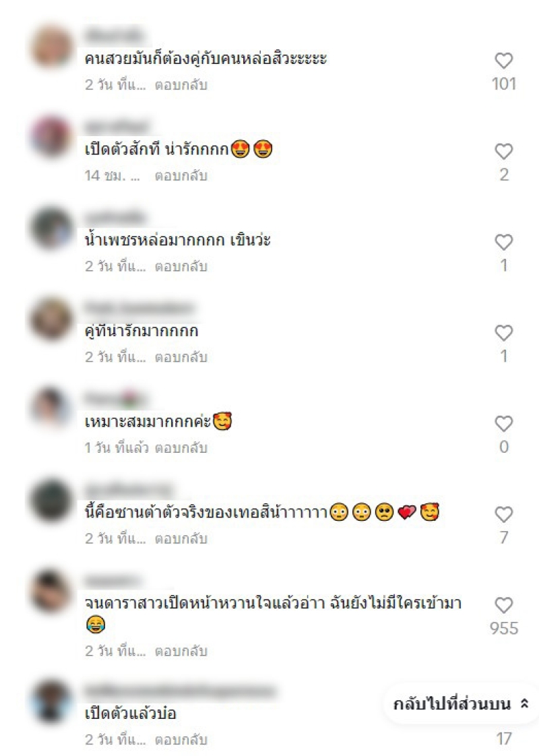Image resolution: width=539 pixels, height=756 pixels.
Task: Reply to the 14 ชม. comment
Action: coord(181,176)
